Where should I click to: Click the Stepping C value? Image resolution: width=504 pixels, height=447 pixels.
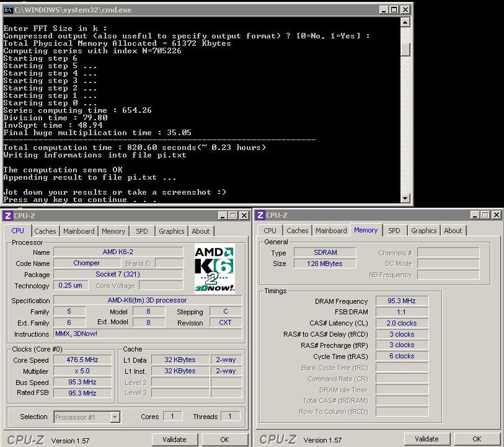225,311
